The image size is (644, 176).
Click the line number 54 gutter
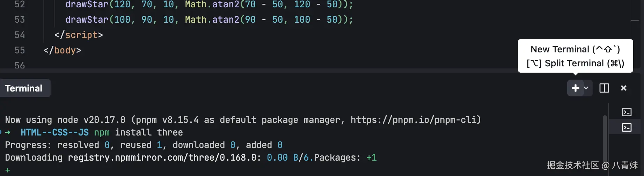(x=20, y=35)
